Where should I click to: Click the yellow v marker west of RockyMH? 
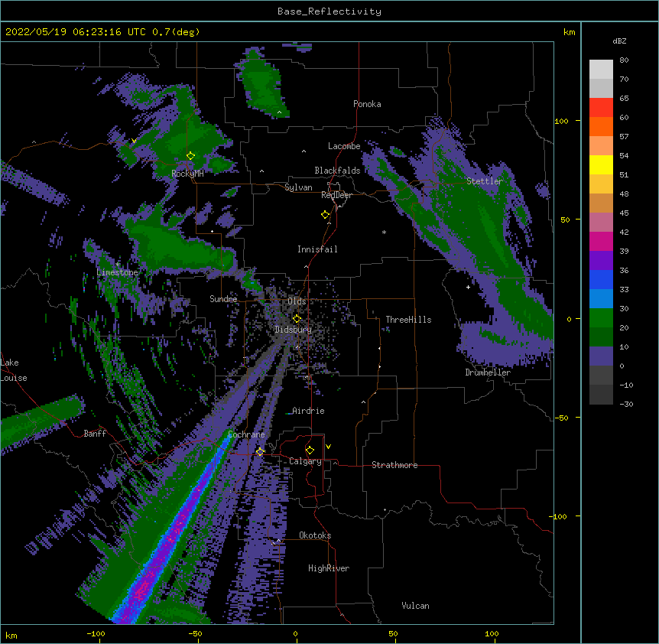(134, 141)
